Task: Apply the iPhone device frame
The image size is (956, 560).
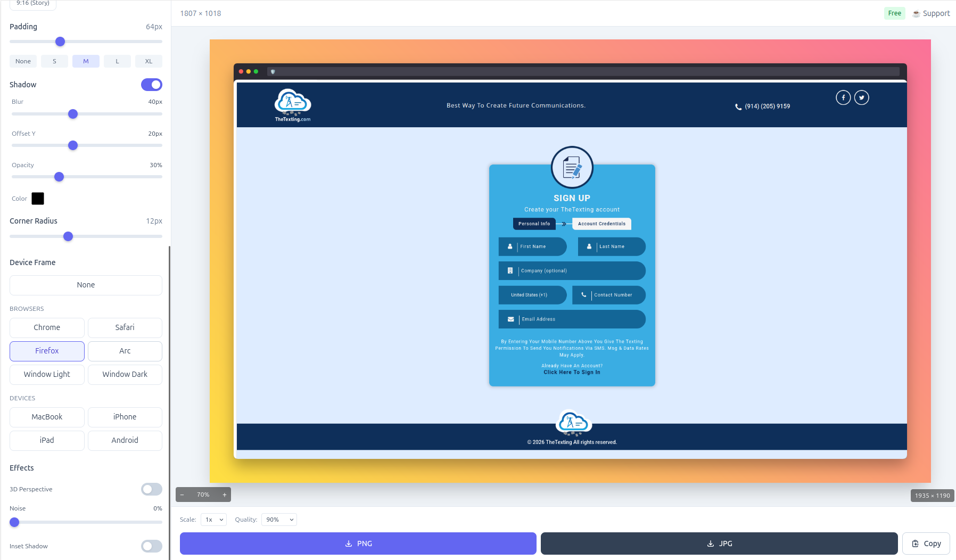Action: pos(125,417)
